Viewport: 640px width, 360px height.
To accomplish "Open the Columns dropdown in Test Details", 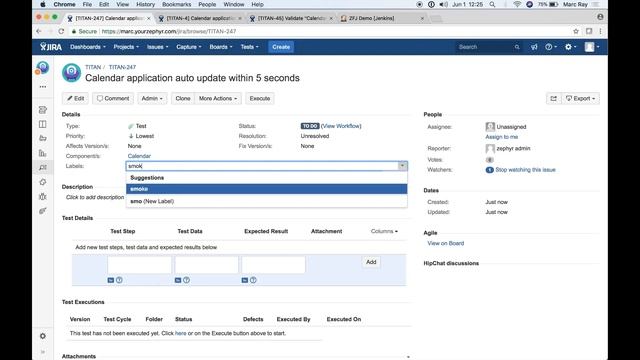I will click(384, 231).
